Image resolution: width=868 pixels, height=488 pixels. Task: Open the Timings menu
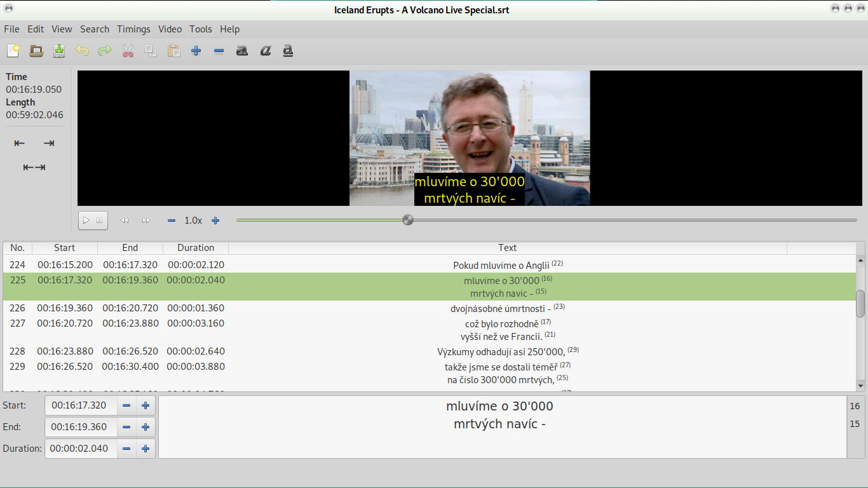click(133, 29)
